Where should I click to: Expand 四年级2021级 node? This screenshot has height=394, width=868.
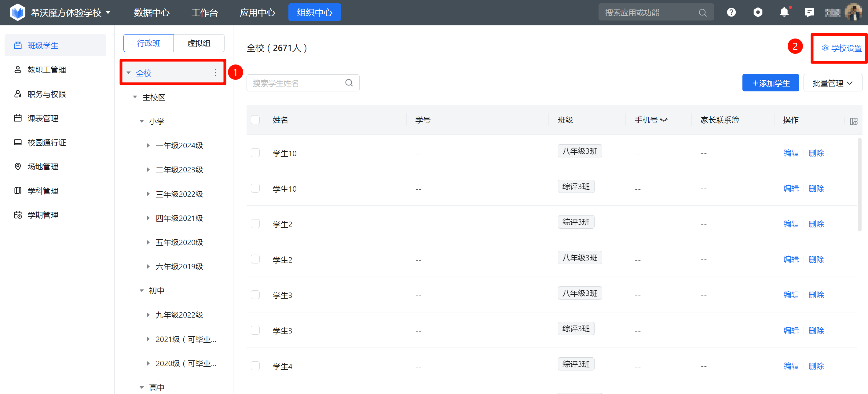148,218
